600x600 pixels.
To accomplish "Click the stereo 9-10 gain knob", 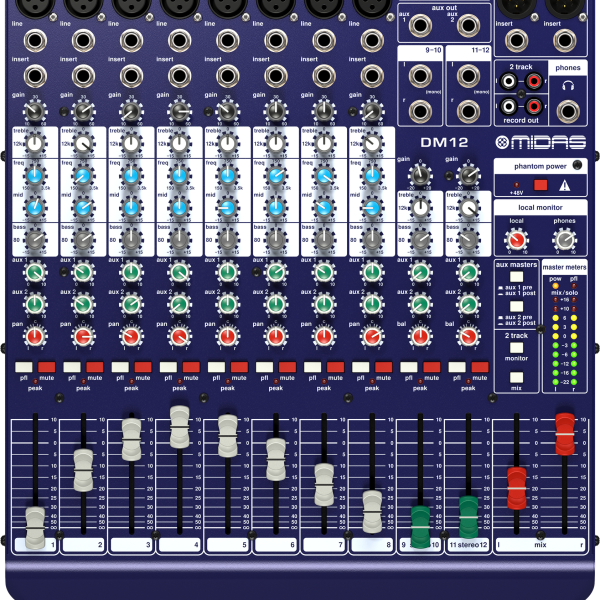I will (420, 176).
